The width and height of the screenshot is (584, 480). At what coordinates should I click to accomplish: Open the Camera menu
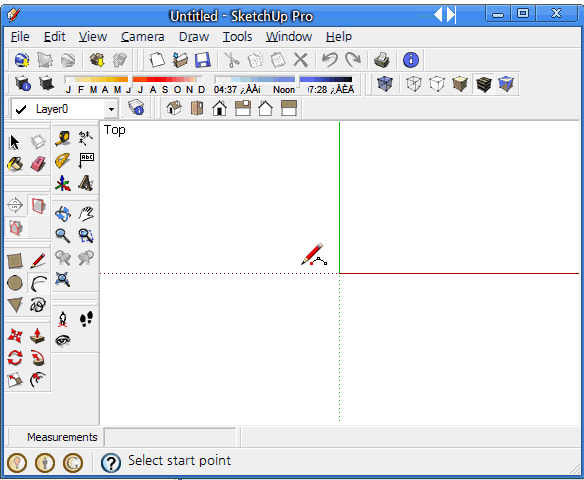coord(142,36)
